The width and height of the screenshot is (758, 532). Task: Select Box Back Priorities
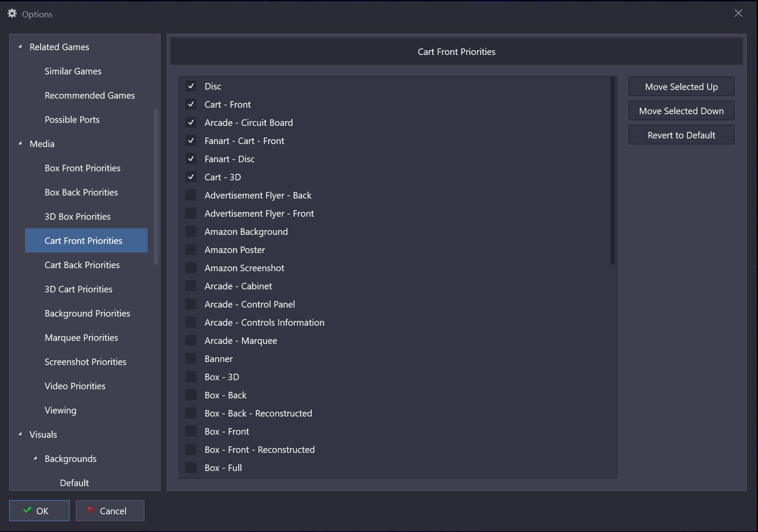(81, 192)
